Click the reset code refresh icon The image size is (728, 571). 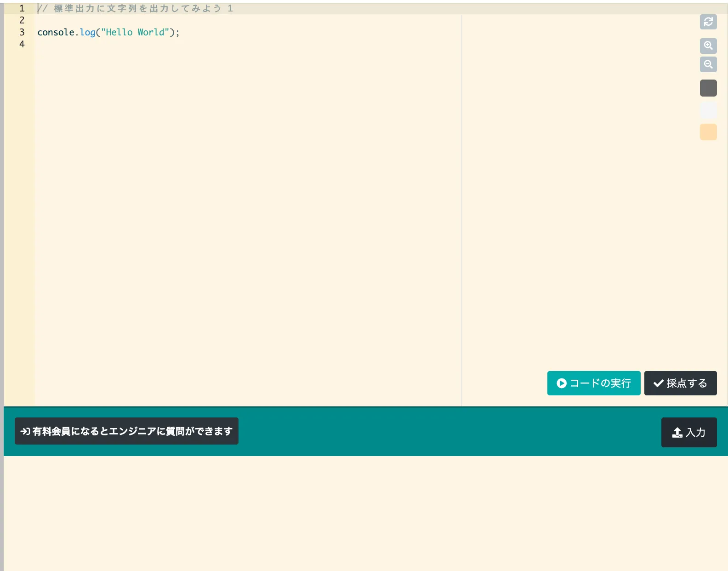(708, 22)
